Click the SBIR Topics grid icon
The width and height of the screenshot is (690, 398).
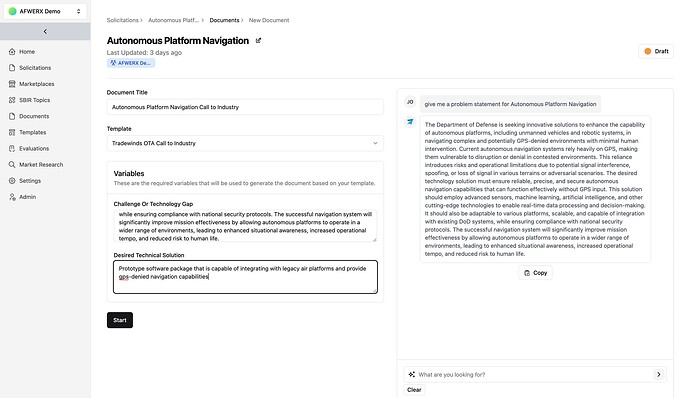pos(12,100)
